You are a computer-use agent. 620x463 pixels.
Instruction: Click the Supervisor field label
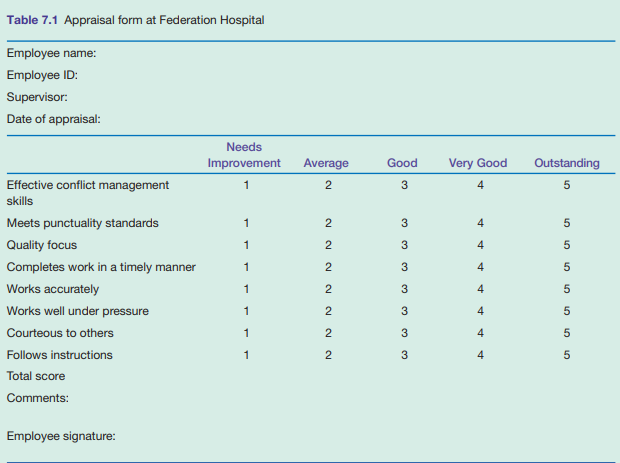click(37, 98)
